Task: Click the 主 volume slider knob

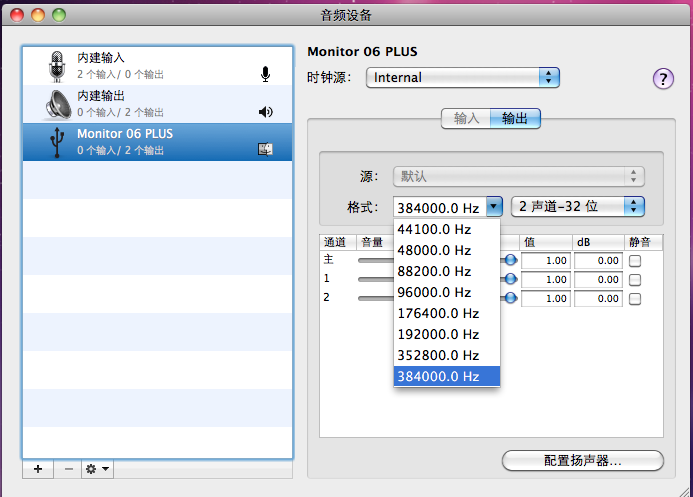Action: [x=510, y=260]
